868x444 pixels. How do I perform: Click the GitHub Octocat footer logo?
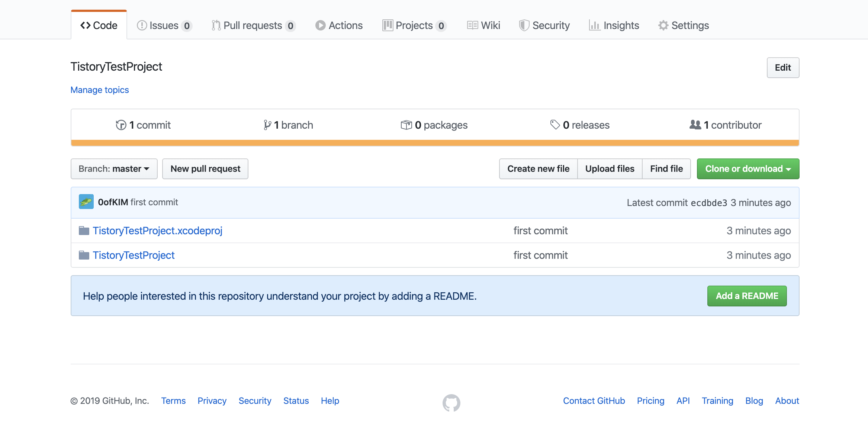pos(451,403)
